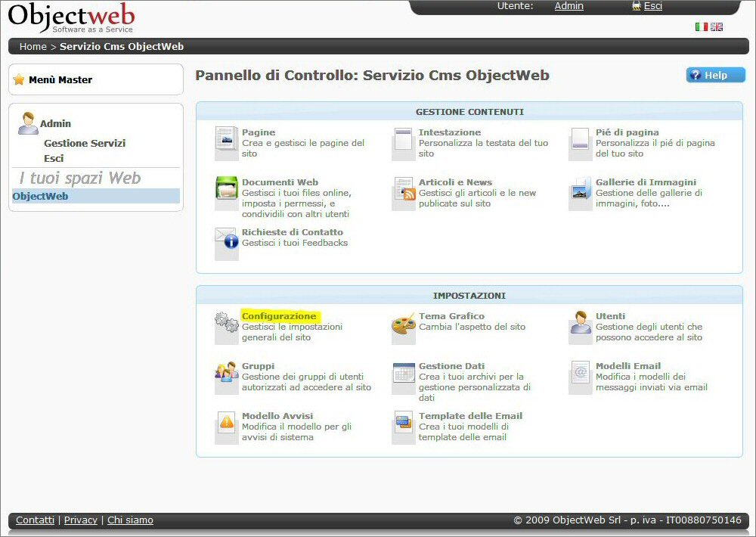Click the Esci link in top bar

pyautogui.click(x=652, y=6)
